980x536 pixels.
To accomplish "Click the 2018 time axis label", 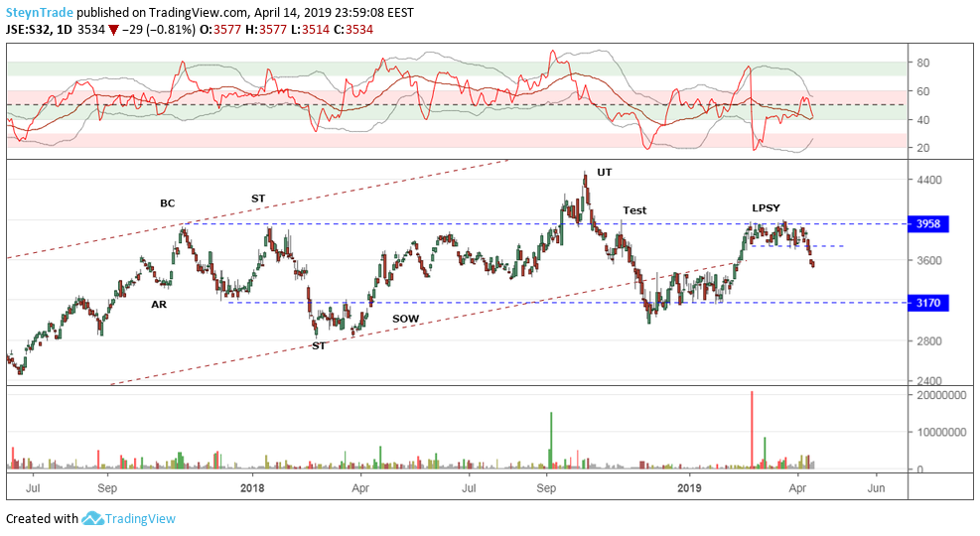I will click(x=252, y=488).
